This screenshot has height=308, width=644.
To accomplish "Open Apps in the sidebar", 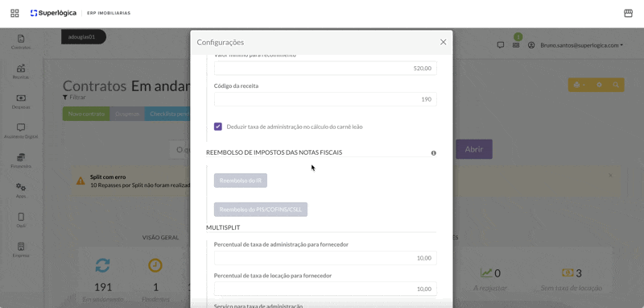I will click(x=21, y=190).
